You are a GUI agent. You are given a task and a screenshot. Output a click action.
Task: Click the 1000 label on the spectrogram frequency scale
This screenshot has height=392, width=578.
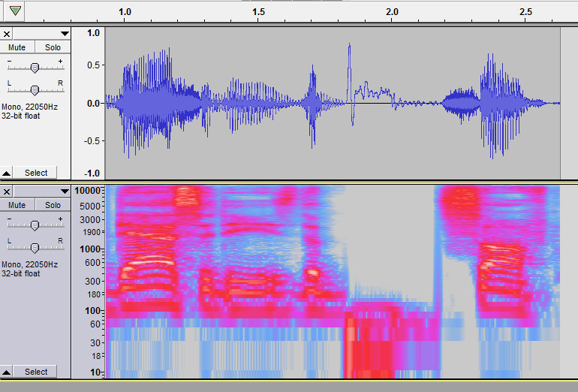click(x=89, y=249)
